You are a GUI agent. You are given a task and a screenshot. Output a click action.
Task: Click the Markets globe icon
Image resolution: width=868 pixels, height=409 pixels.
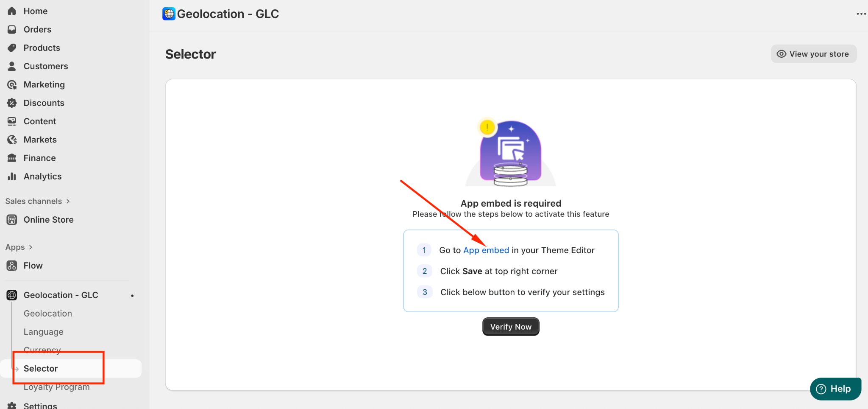(x=12, y=140)
